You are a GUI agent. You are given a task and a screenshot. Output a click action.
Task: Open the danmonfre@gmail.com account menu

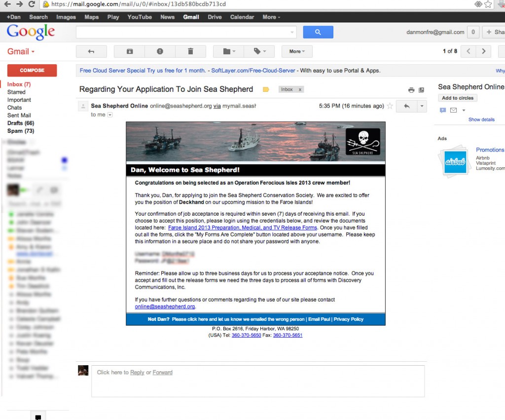[435, 32]
